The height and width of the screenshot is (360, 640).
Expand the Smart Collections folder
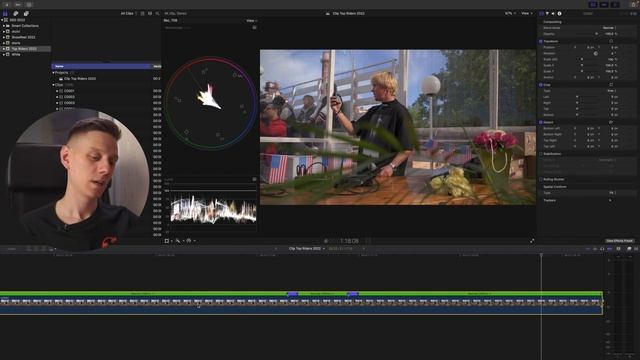[4, 26]
